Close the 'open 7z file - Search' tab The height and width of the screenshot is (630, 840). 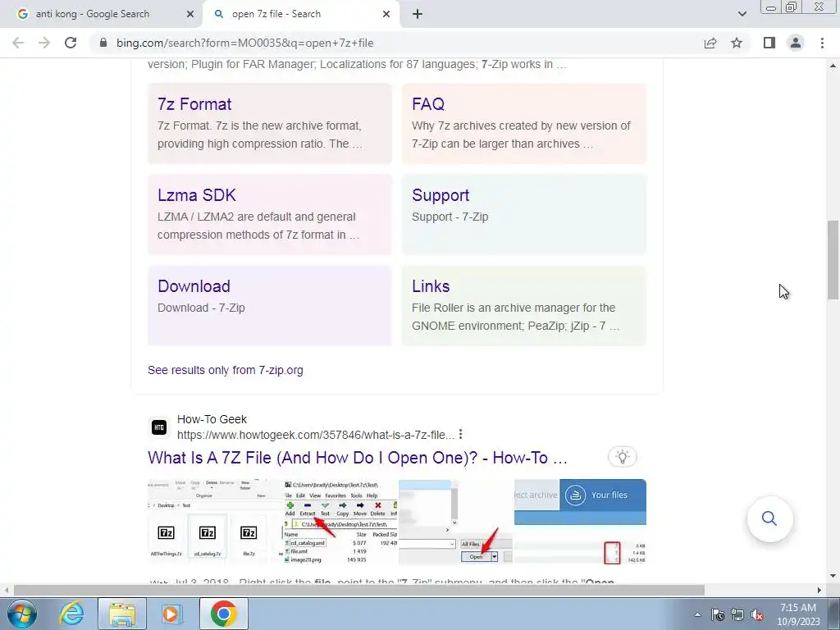pyautogui.click(x=386, y=14)
